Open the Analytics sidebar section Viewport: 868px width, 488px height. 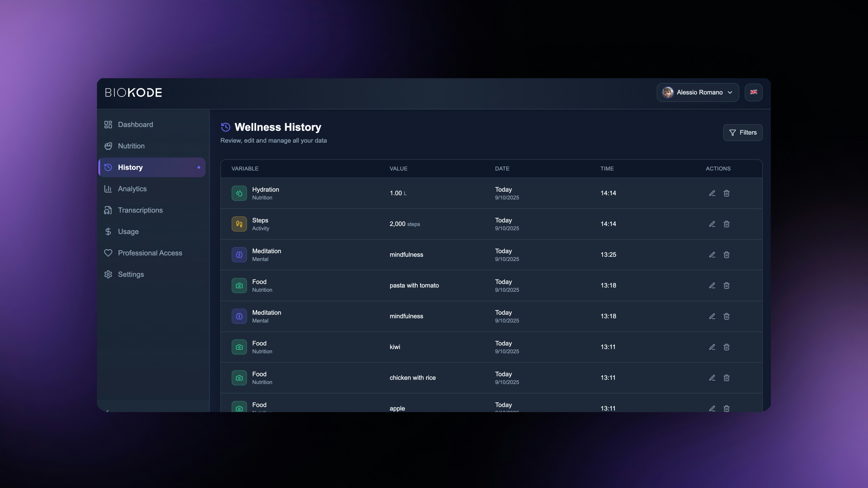132,189
